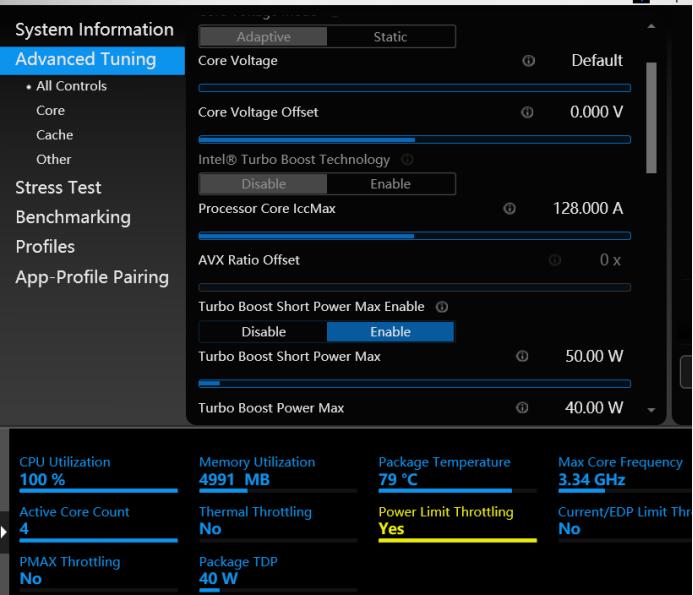Click info icon for Turbo Boost Short Power Max Enable

(441, 307)
